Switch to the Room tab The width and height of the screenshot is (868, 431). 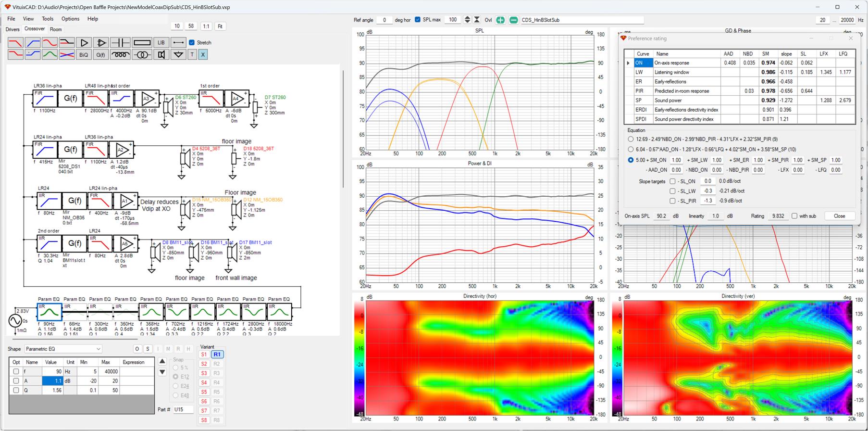coord(56,29)
